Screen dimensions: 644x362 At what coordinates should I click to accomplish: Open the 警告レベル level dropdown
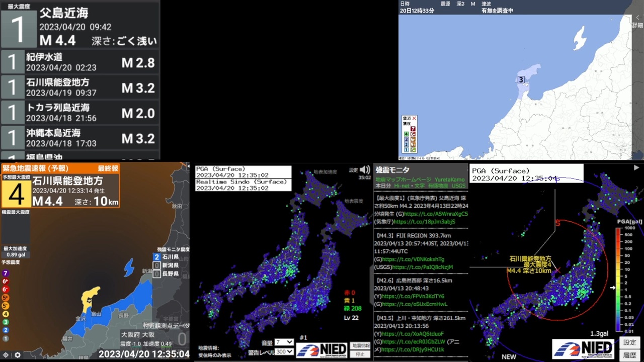click(284, 351)
